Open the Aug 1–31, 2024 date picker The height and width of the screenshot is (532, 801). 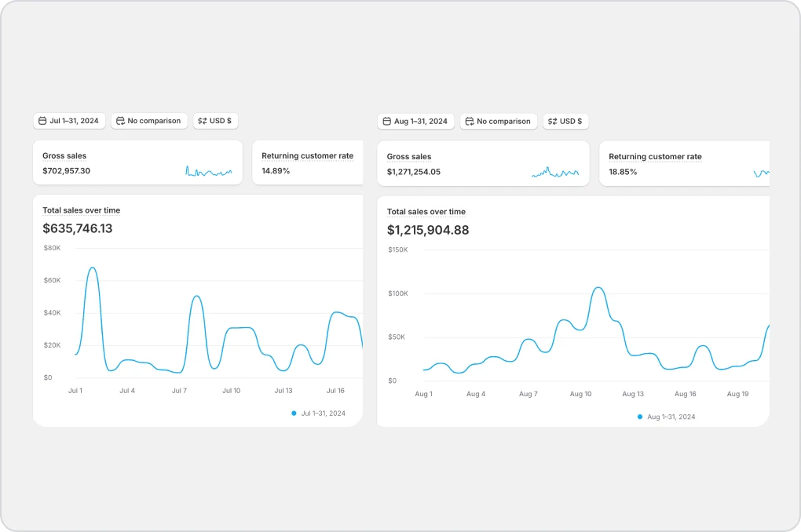(416, 122)
